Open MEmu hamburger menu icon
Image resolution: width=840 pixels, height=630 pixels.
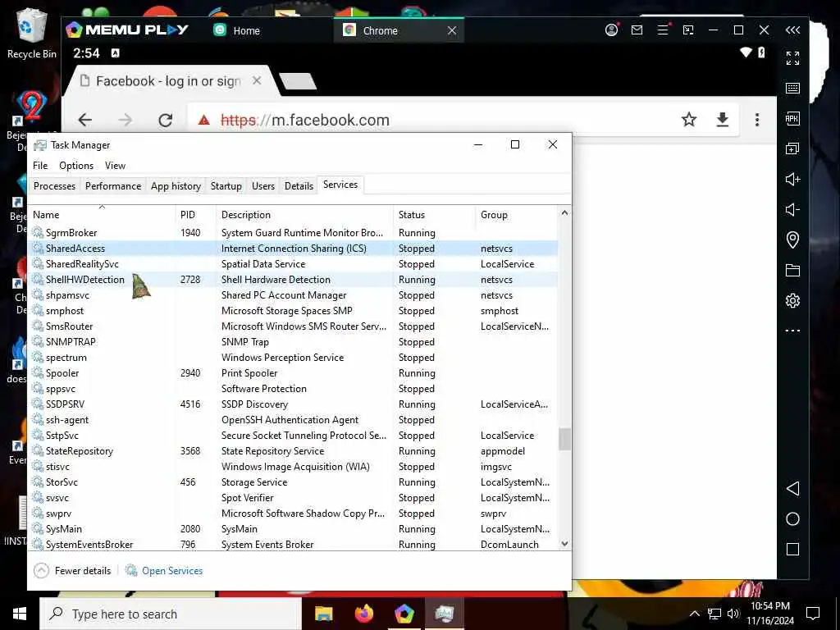pyautogui.click(x=663, y=30)
